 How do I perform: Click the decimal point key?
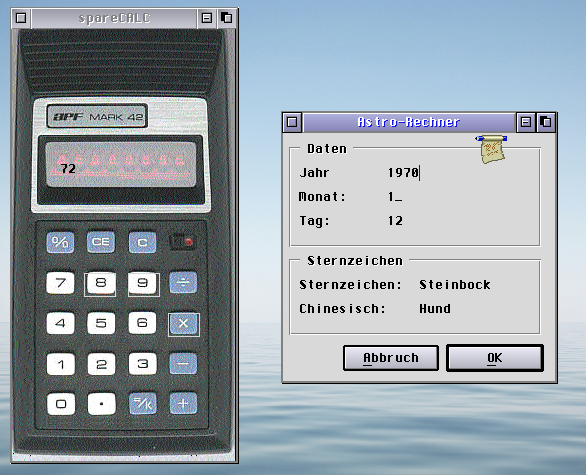(x=101, y=404)
